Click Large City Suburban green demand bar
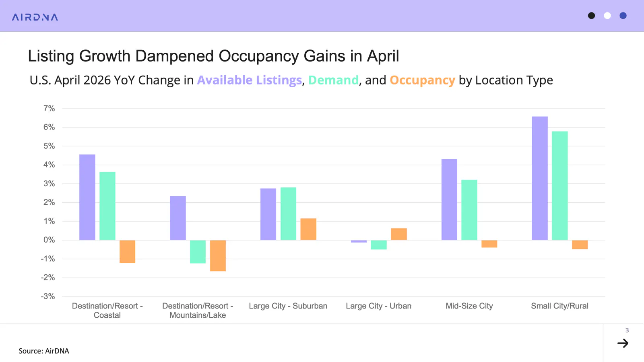Screen dimensions: 644x362 288,214
